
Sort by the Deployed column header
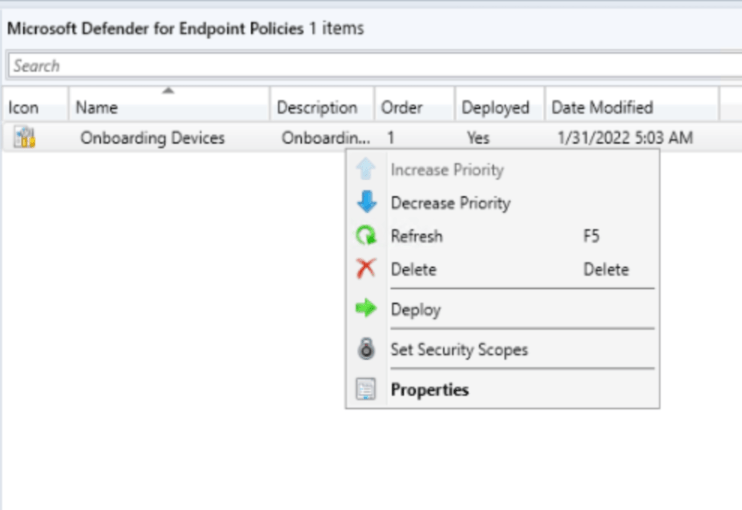pyautogui.click(x=493, y=107)
